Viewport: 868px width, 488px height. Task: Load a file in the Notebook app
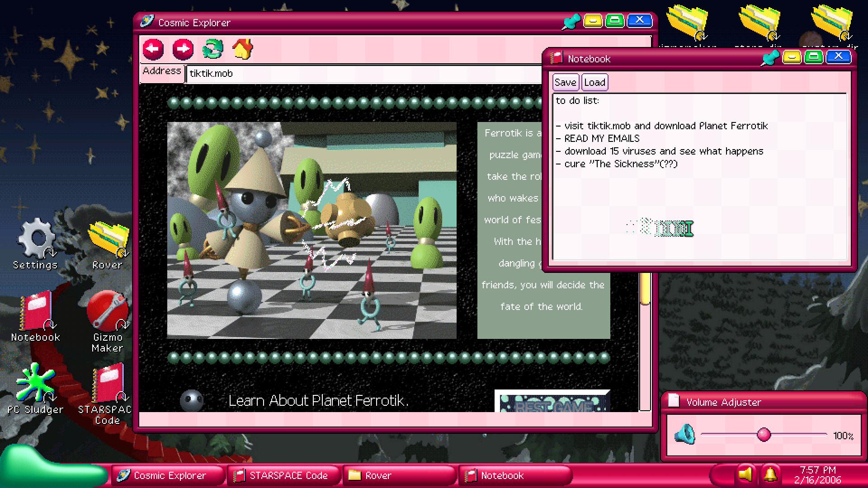594,82
